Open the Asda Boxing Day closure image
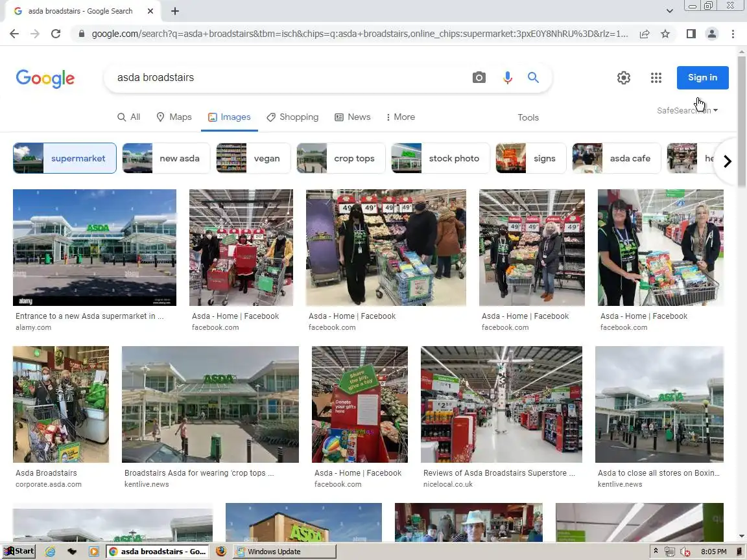 (x=659, y=404)
